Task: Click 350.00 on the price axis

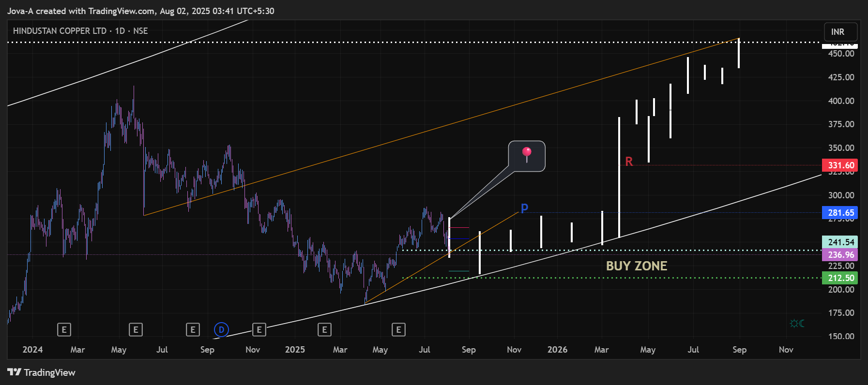Action: click(x=841, y=148)
